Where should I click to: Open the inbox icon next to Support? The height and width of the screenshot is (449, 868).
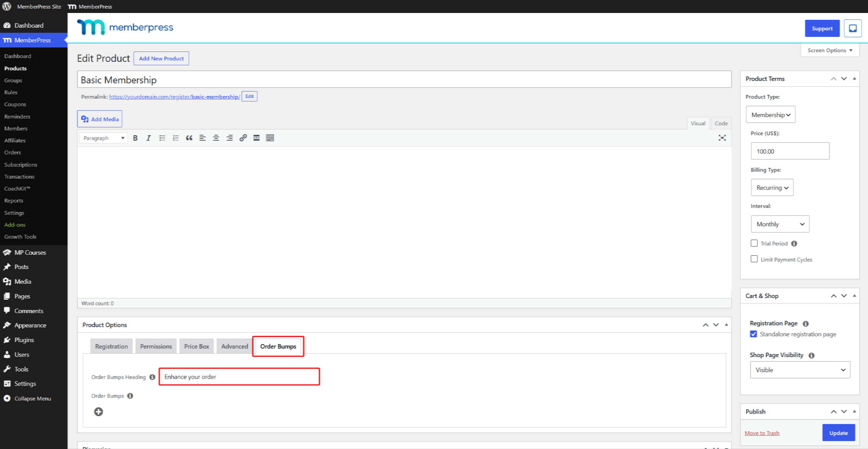(853, 28)
